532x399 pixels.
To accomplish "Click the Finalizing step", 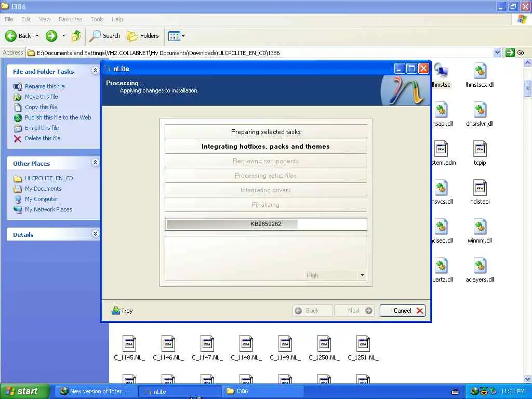I will click(265, 205).
